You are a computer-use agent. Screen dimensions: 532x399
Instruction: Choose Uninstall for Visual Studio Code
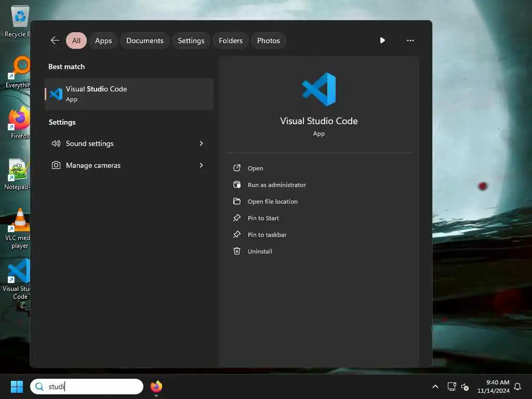(x=260, y=251)
